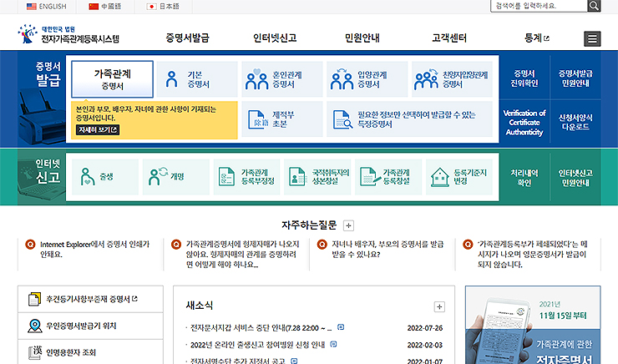618x364 pixels.
Task: Select the 기본 증명서 icon tile
Action: [x=197, y=79]
